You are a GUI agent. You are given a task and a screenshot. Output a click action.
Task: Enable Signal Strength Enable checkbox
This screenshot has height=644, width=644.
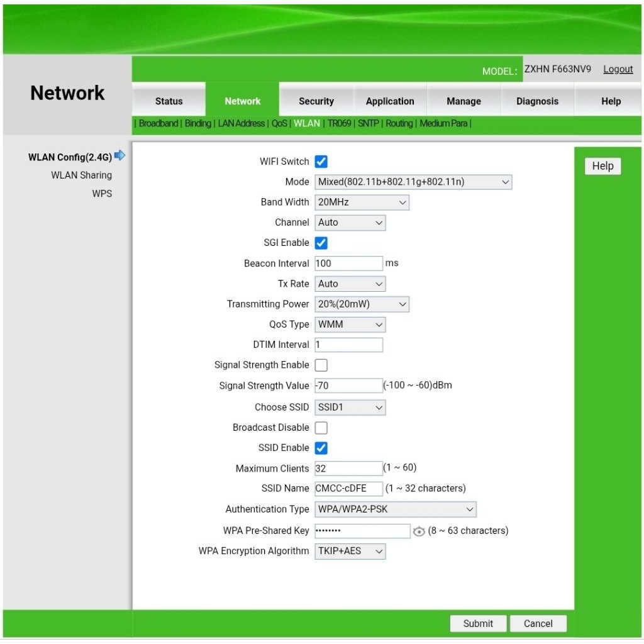[321, 365]
